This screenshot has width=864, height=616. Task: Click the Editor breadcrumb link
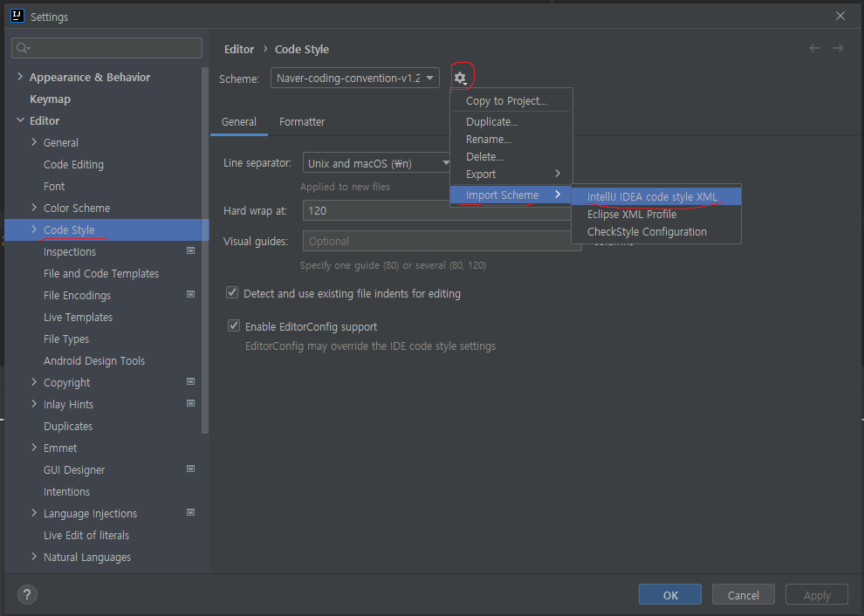(x=239, y=49)
